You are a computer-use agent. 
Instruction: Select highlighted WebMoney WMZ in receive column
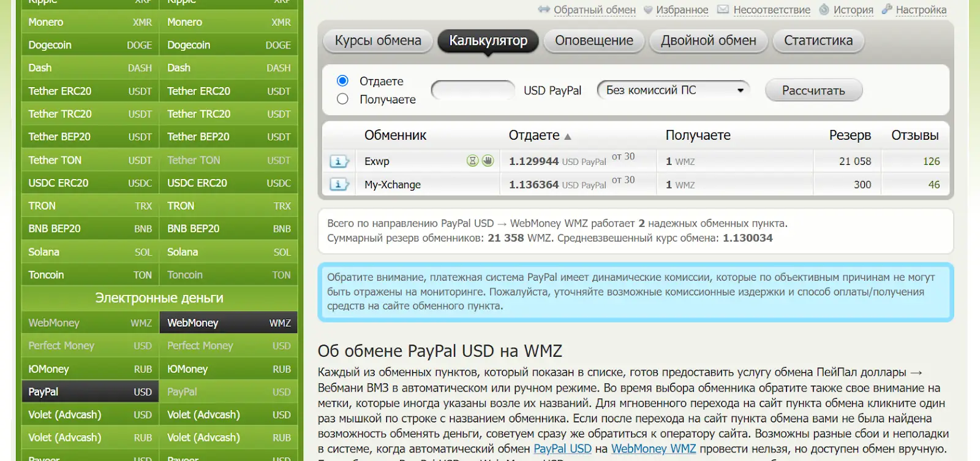pyautogui.click(x=229, y=322)
